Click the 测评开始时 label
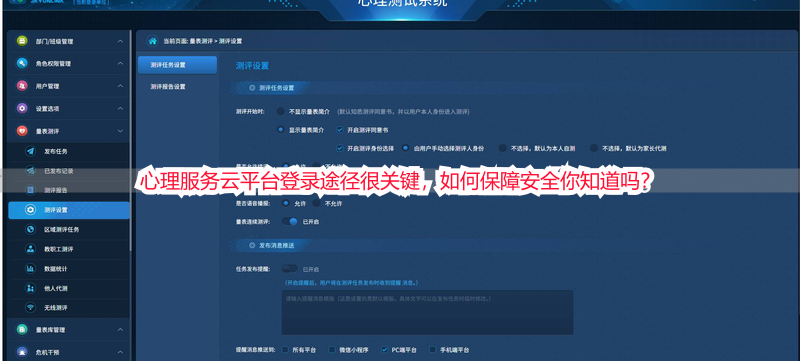The image size is (800, 361). pos(250,111)
